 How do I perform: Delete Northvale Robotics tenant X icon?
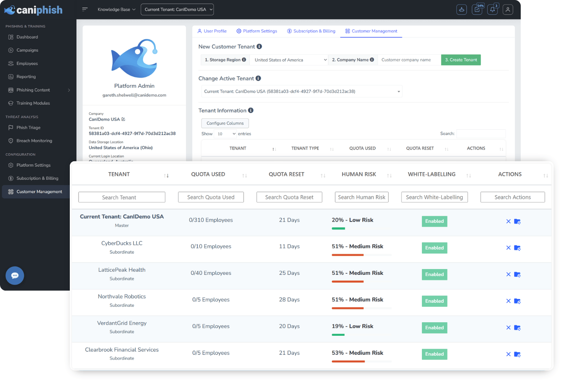pyautogui.click(x=508, y=301)
